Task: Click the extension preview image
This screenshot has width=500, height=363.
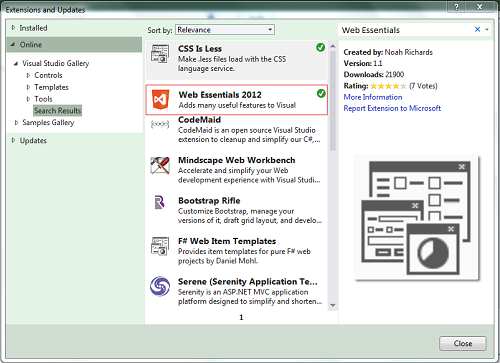Action: 417,218
